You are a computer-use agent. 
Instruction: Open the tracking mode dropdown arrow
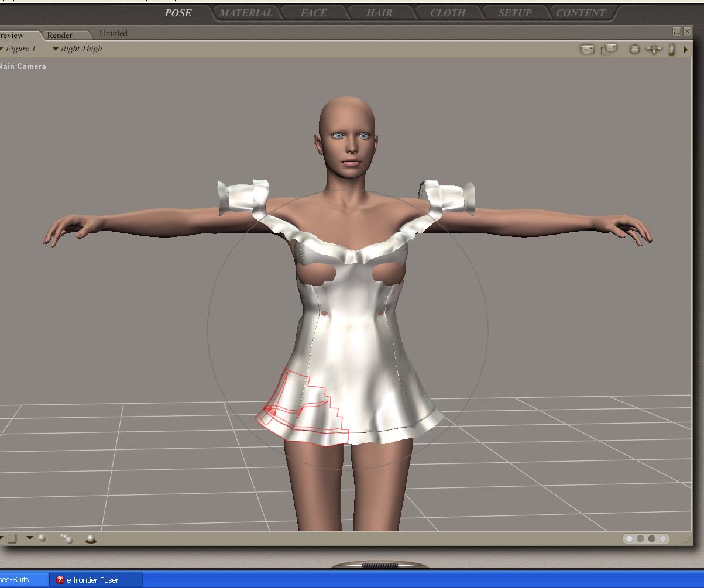(x=29, y=538)
